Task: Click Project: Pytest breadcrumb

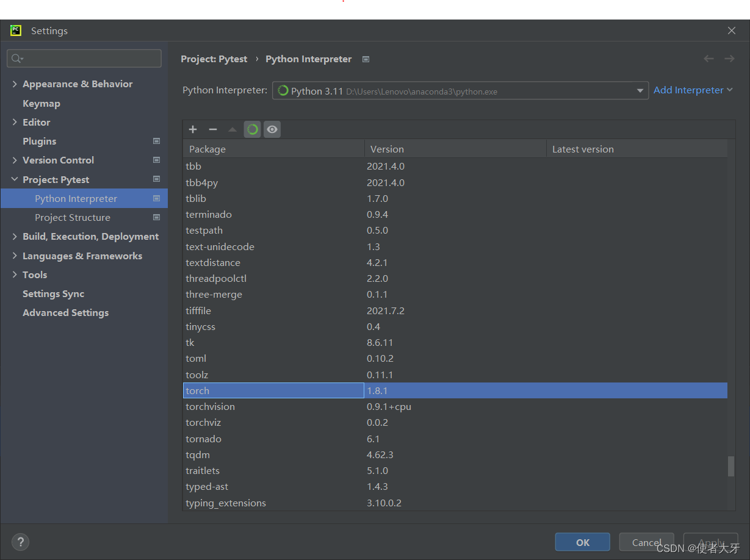Action: tap(214, 59)
